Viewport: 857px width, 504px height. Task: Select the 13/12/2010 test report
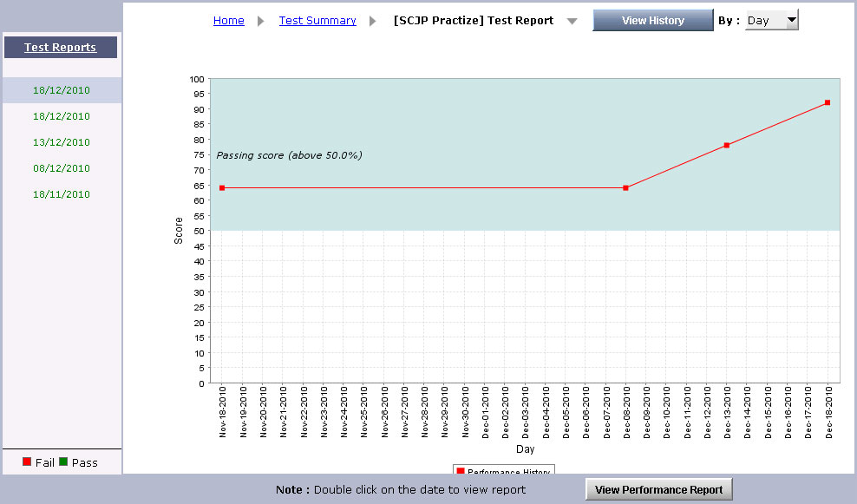(62, 142)
